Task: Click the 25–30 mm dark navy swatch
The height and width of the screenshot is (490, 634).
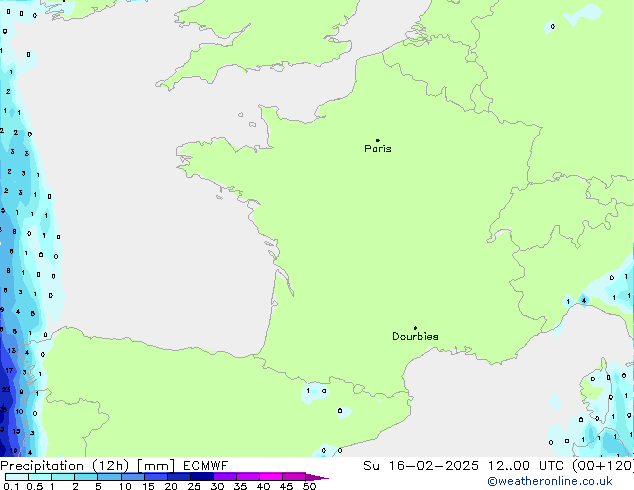Action: pos(202,477)
